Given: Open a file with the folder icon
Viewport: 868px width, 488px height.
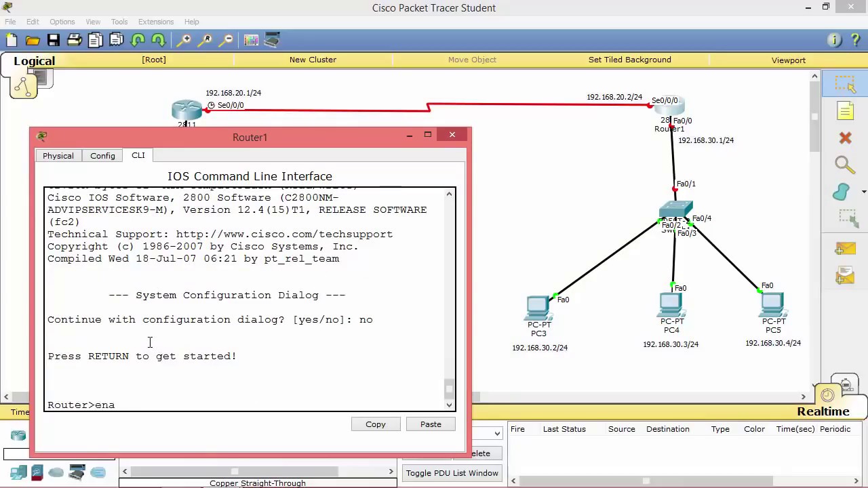Looking at the screenshot, I should coord(33,41).
